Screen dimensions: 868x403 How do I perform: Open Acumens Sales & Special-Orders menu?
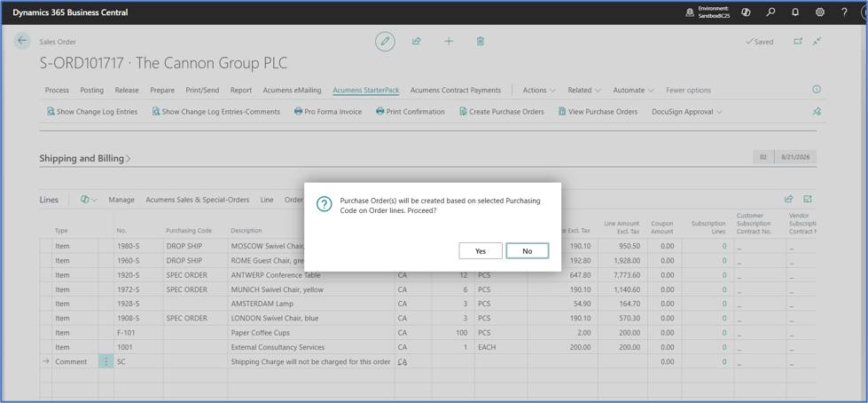pos(198,200)
